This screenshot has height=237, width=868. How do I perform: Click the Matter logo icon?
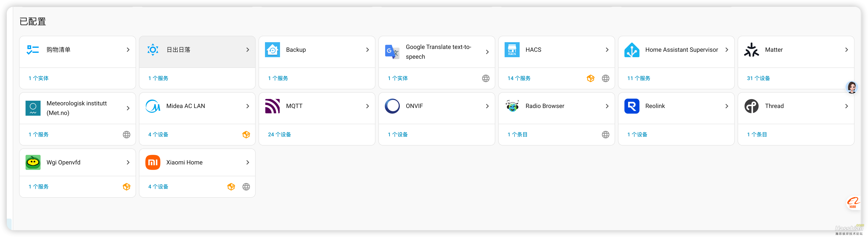point(751,50)
